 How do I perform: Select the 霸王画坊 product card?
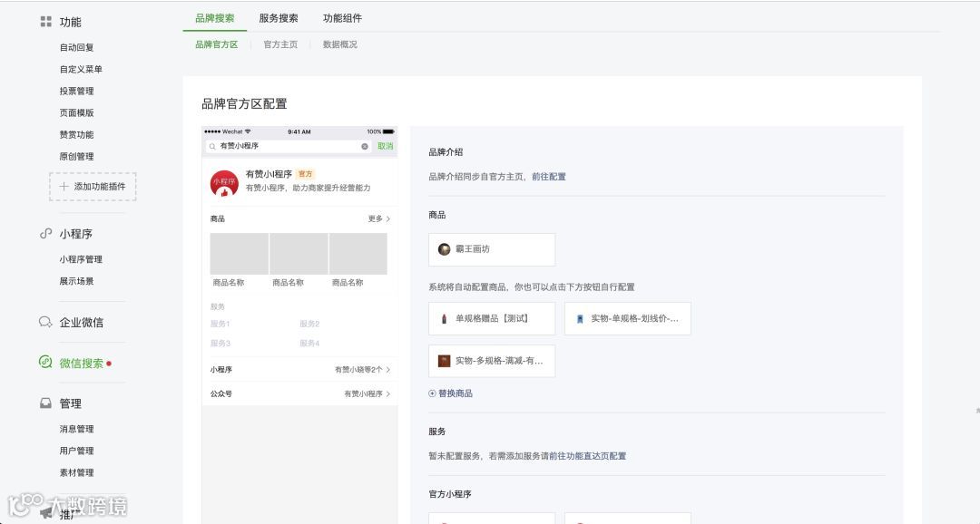pyautogui.click(x=492, y=249)
